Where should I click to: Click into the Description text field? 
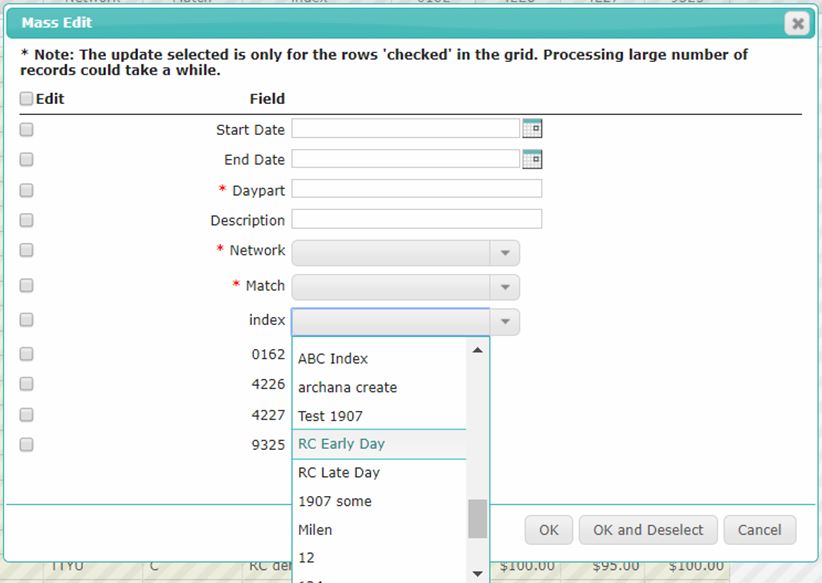point(417,219)
